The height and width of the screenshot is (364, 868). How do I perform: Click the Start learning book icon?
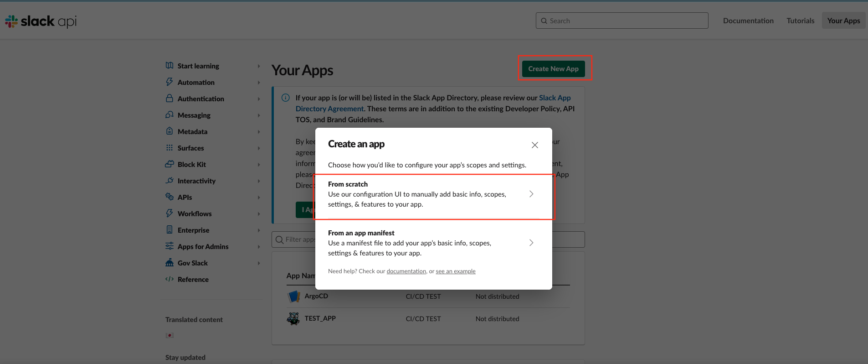pyautogui.click(x=169, y=66)
